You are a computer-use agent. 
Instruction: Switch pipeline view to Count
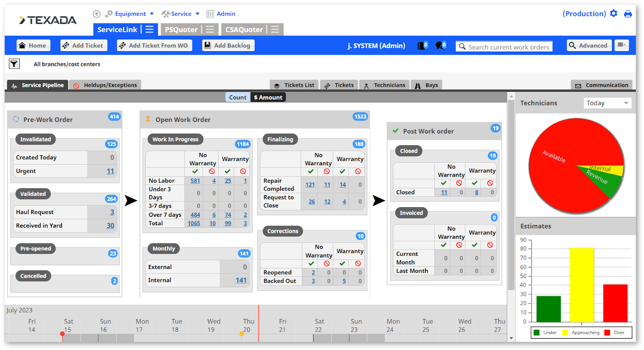237,97
